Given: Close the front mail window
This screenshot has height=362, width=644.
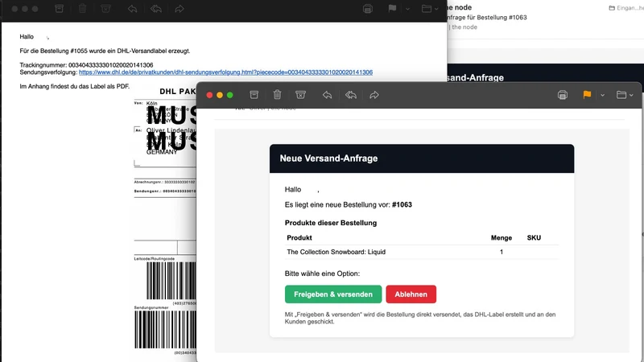Looking at the screenshot, I should [x=209, y=95].
